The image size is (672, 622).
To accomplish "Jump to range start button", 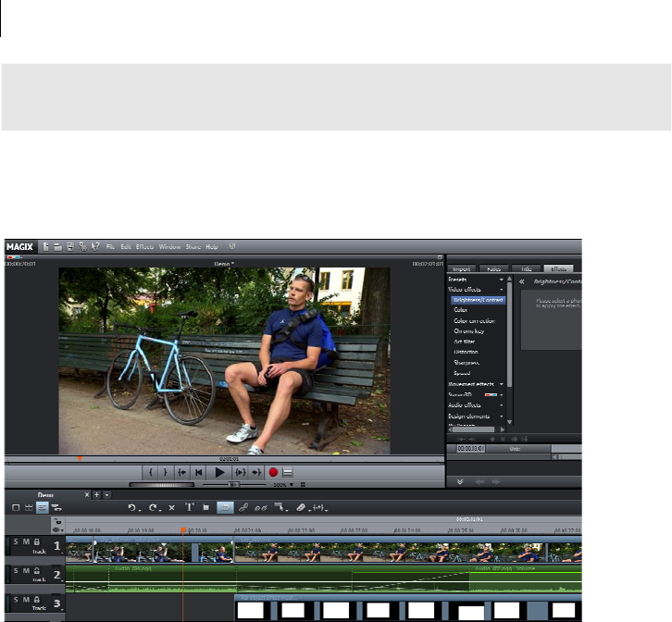I will (x=181, y=472).
